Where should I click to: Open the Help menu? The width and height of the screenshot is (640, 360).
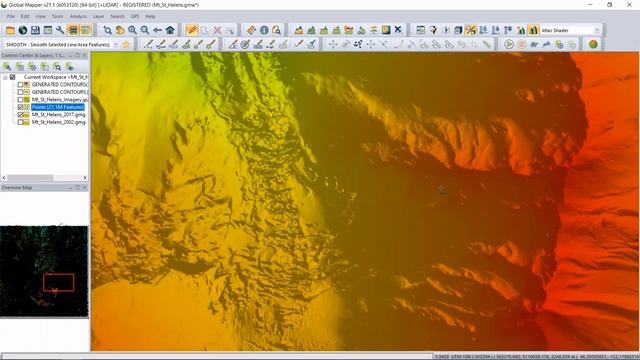click(x=151, y=16)
